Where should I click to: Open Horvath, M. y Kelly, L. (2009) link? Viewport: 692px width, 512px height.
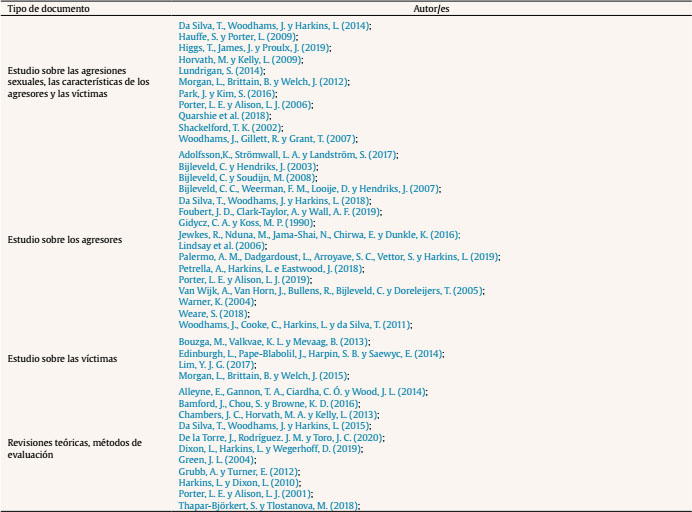[x=240, y=60]
